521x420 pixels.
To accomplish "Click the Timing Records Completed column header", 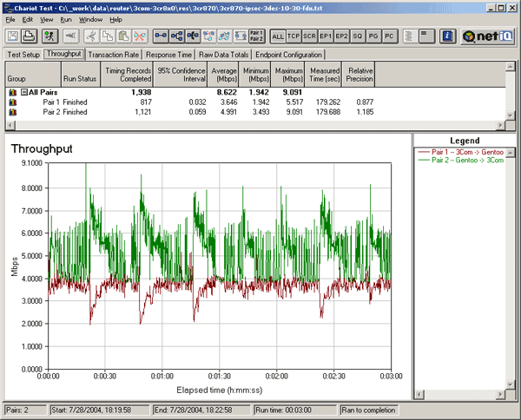I will 127,74.
